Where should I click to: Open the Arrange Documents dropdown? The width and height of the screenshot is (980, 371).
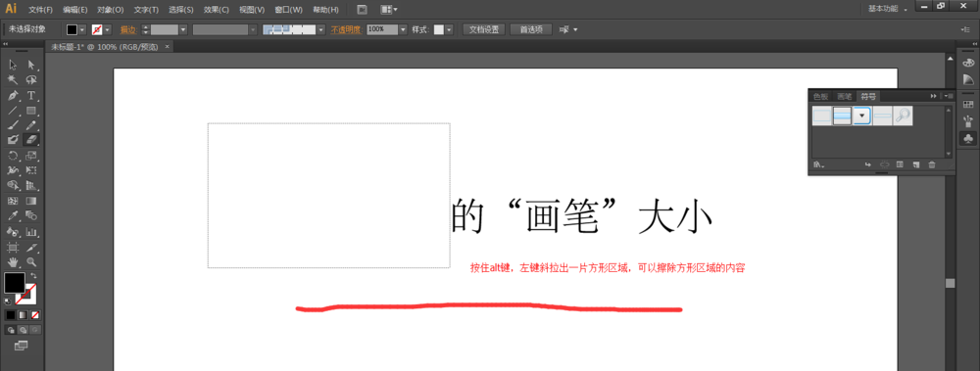coord(389,10)
